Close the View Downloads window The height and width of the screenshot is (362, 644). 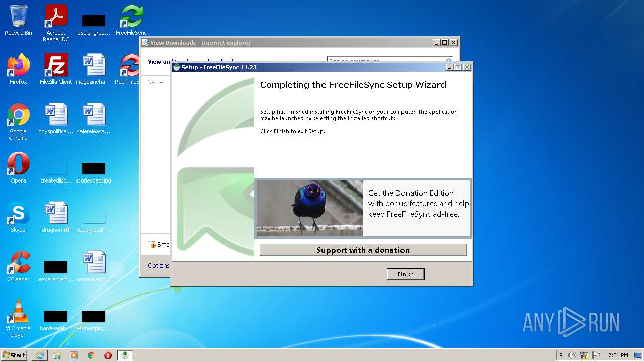click(453, 43)
